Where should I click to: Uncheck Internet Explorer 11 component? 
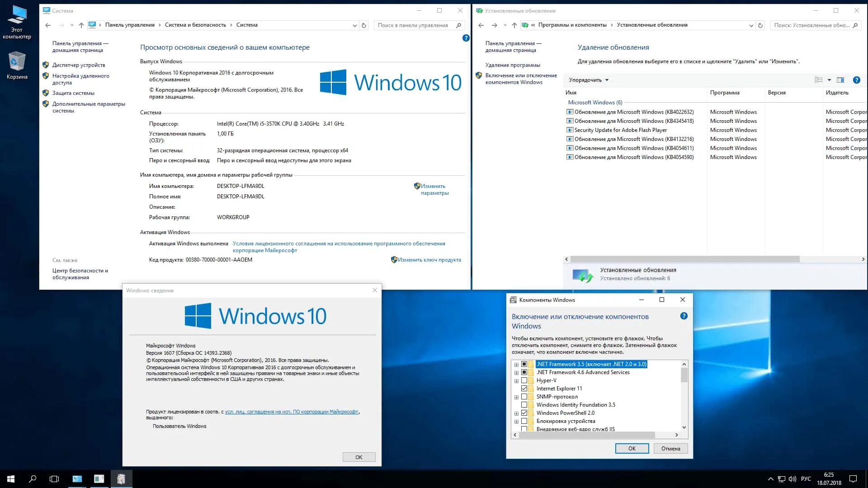pyautogui.click(x=524, y=389)
